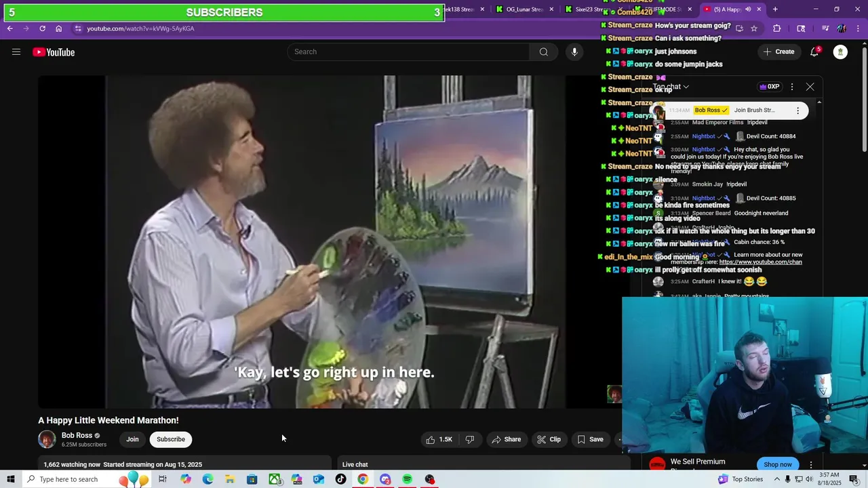Show hidden system tray icons
This screenshot has height=488, width=868.
pyautogui.click(x=776, y=479)
